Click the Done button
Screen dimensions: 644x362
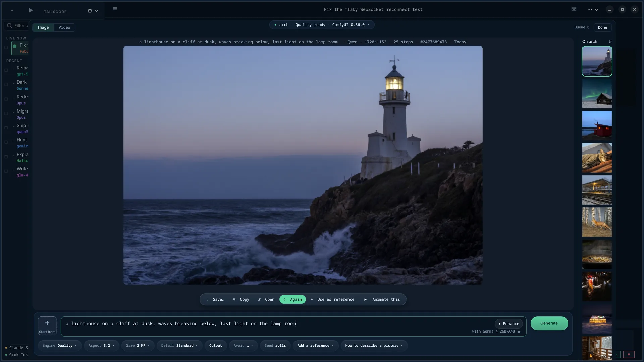tap(602, 27)
